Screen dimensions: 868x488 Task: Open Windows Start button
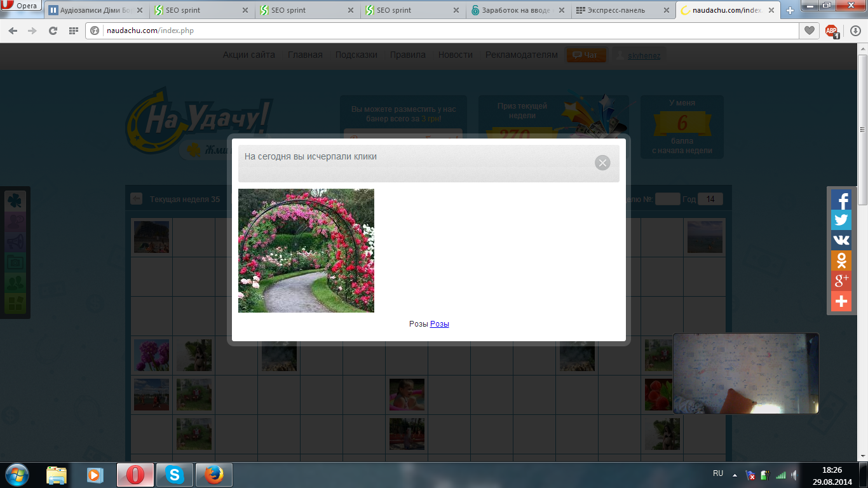click(17, 475)
